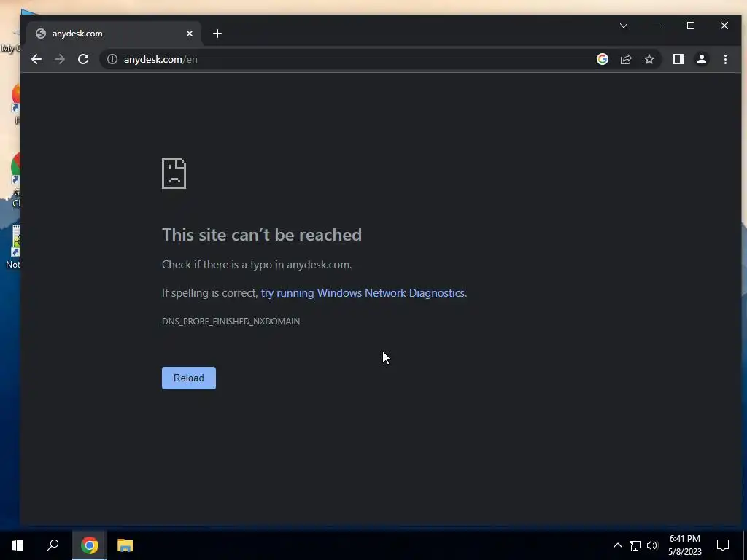
Task: Click the 'This site can't be reached' heading
Action: pos(262,234)
